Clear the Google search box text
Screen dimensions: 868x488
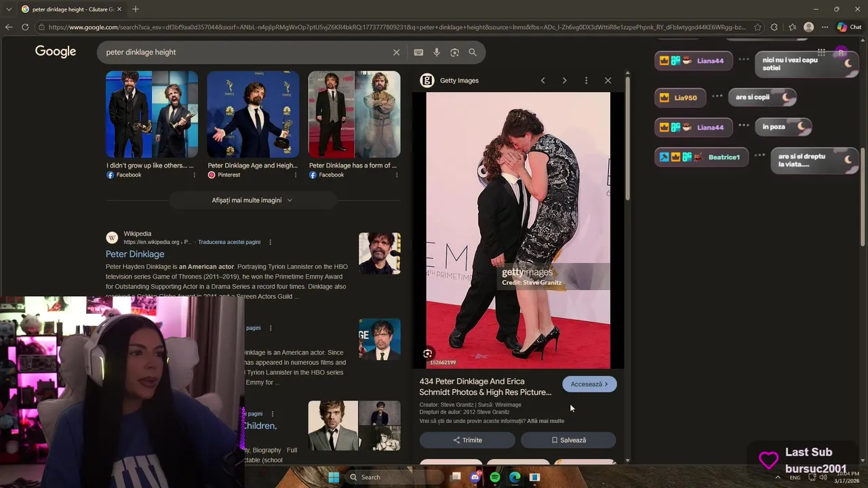tap(397, 52)
